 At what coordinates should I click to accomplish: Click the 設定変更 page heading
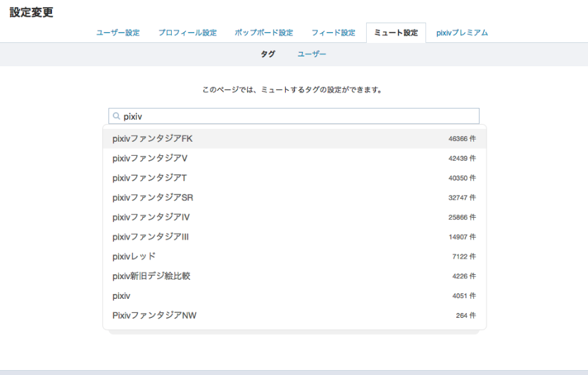point(32,12)
